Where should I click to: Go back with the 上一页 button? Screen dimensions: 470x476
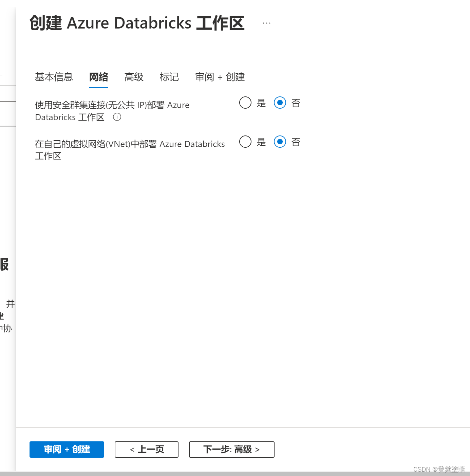[147, 450]
